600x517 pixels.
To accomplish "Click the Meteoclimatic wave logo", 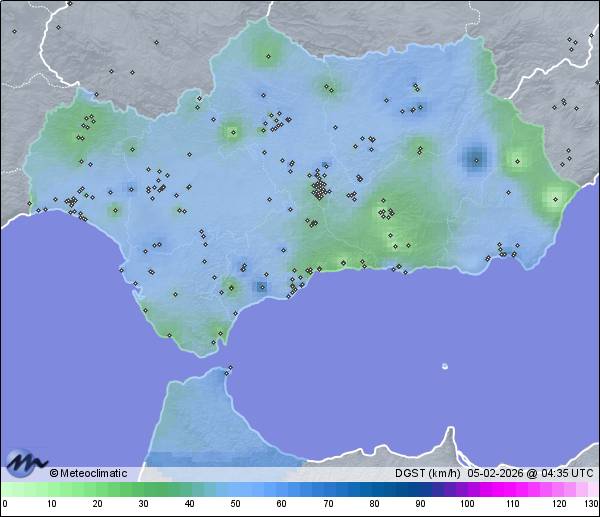I will coord(23,462).
